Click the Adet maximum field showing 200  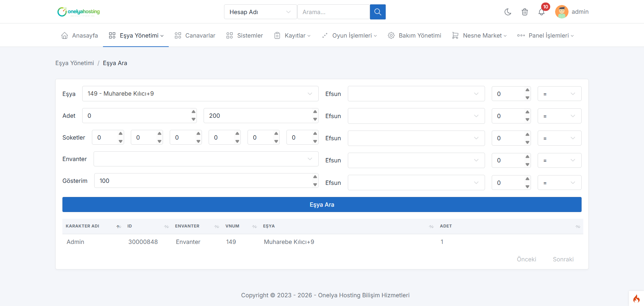(261, 116)
